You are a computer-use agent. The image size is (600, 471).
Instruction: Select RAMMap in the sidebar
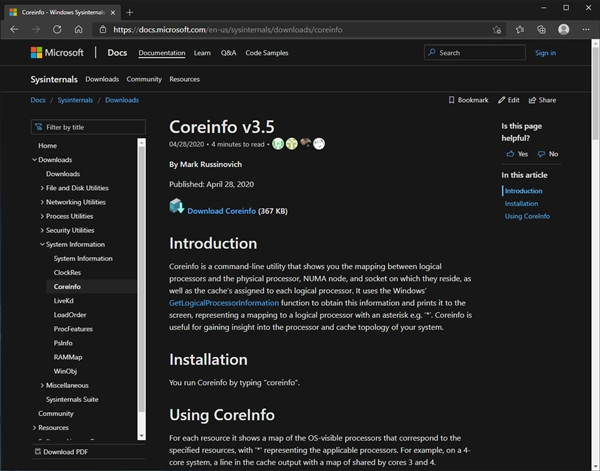tap(68, 357)
